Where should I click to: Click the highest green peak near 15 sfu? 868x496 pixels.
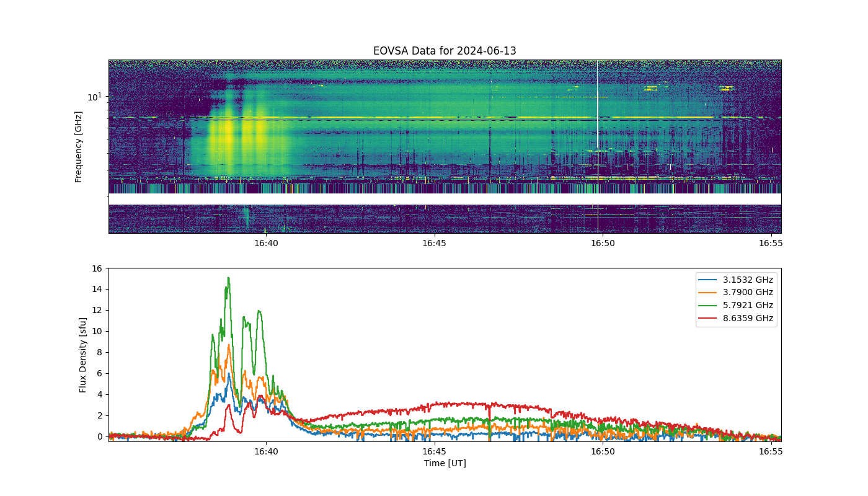pyautogui.click(x=228, y=278)
